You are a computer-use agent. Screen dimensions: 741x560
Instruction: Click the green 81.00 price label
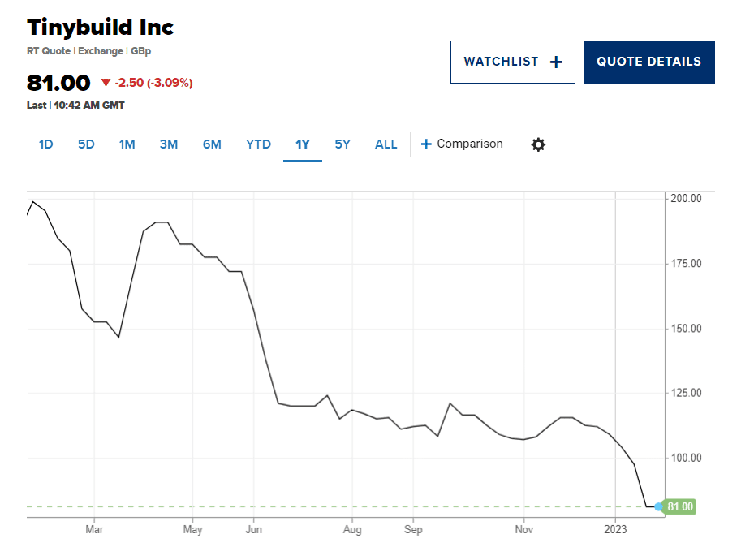[679, 506]
